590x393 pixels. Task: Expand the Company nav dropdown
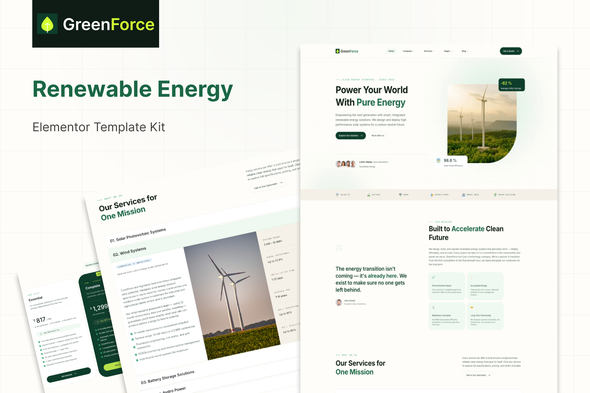(x=408, y=51)
